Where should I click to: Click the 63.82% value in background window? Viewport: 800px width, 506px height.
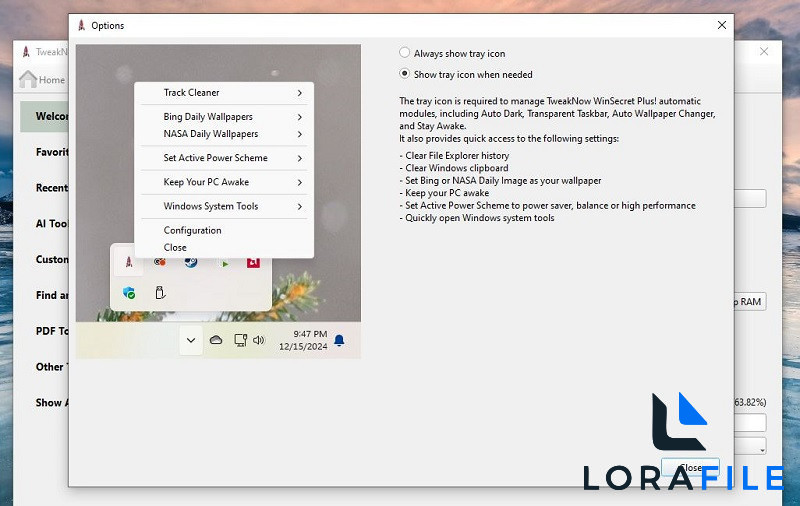click(x=750, y=402)
